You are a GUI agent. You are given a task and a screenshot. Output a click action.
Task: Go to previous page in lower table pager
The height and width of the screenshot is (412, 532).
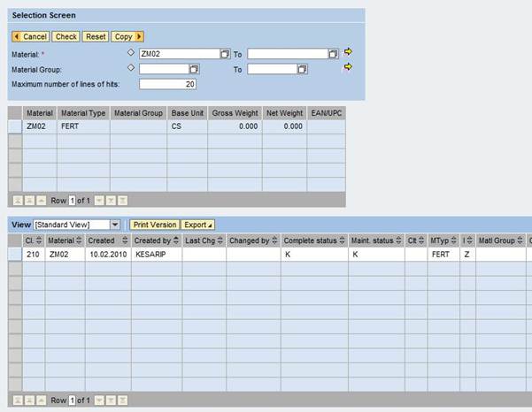(x=29, y=401)
